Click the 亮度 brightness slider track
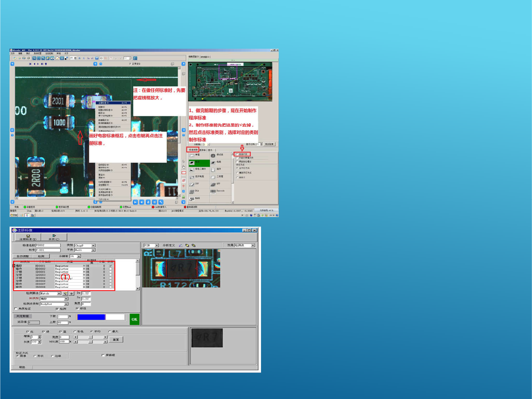This screenshot has height=399, width=532. 90,337
